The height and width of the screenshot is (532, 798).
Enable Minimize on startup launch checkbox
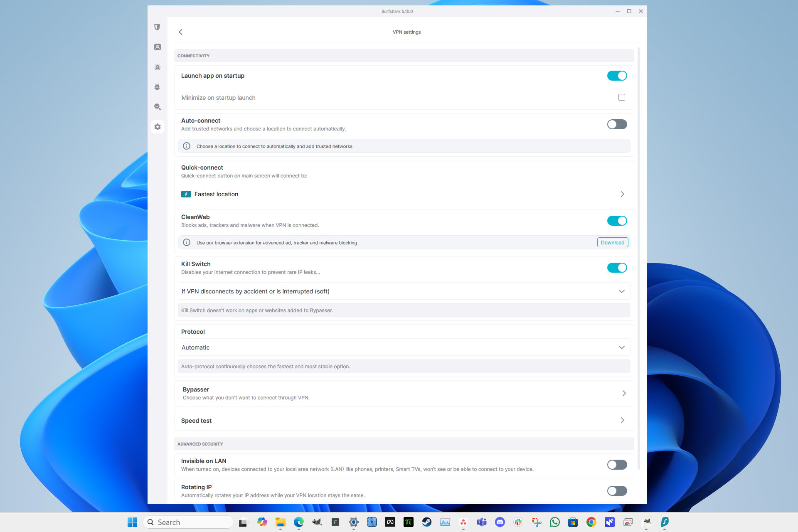coord(622,97)
